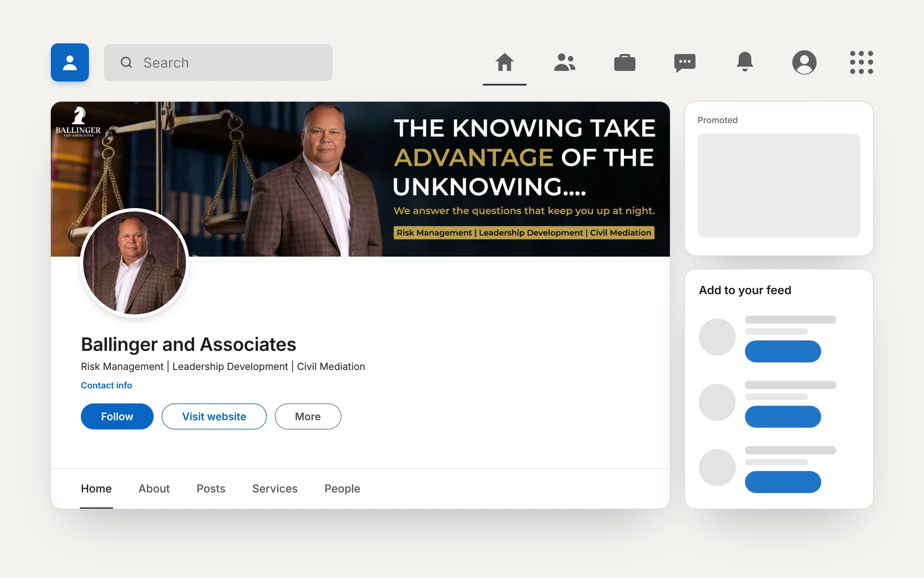This screenshot has width=924, height=578.
Task: Click the Add to your feed heading
Action: [x=745, y=290]
